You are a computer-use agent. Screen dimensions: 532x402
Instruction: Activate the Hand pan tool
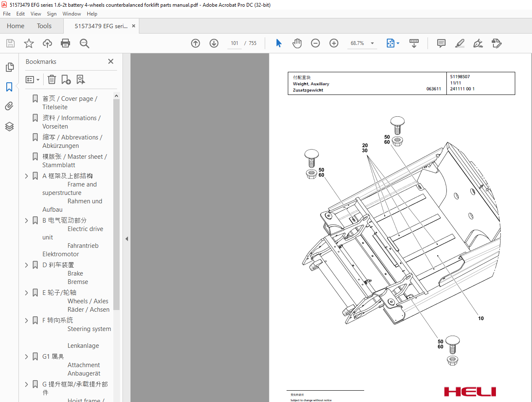[x=297, y=43]
